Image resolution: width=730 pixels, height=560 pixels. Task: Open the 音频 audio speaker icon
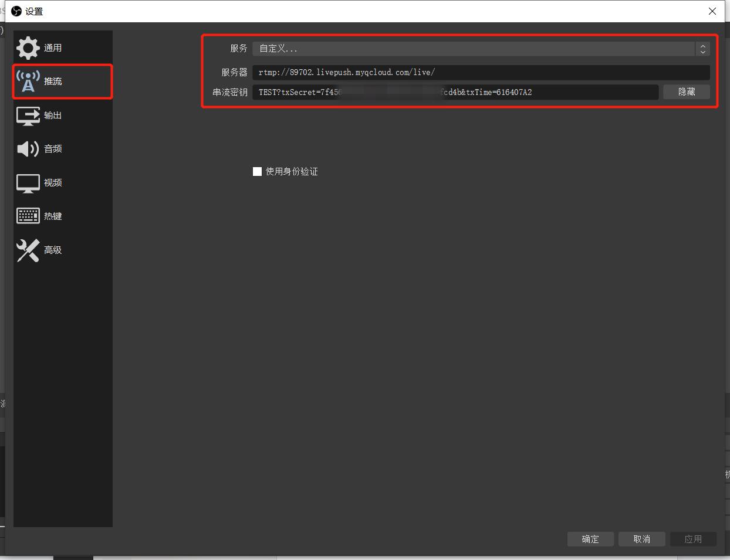[28, 149]
